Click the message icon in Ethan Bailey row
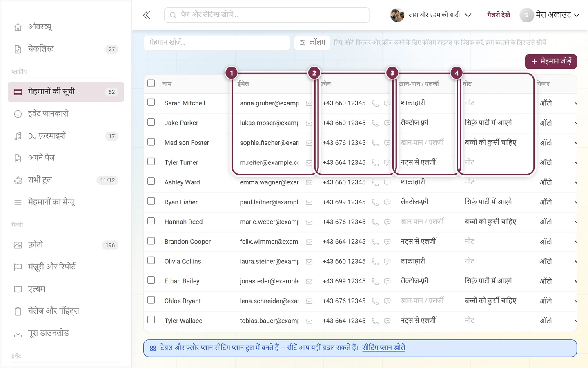Viewport: 588px width, 368px height. (x=387, y=281)
